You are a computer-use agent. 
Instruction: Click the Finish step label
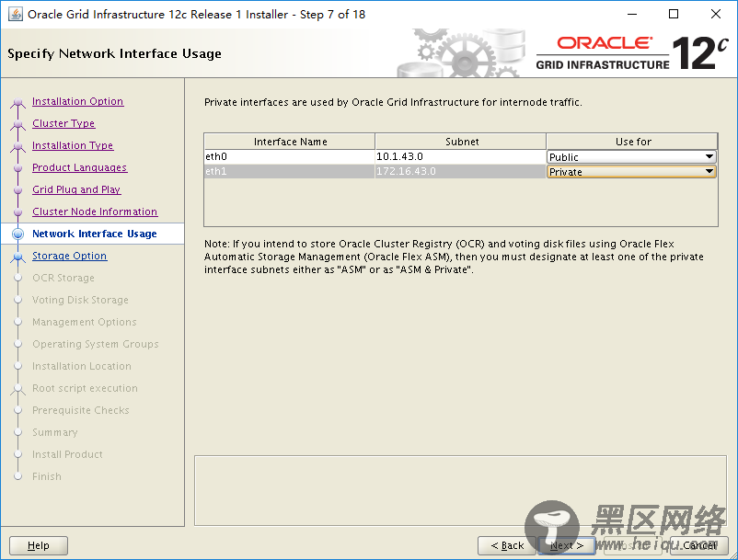47,476
